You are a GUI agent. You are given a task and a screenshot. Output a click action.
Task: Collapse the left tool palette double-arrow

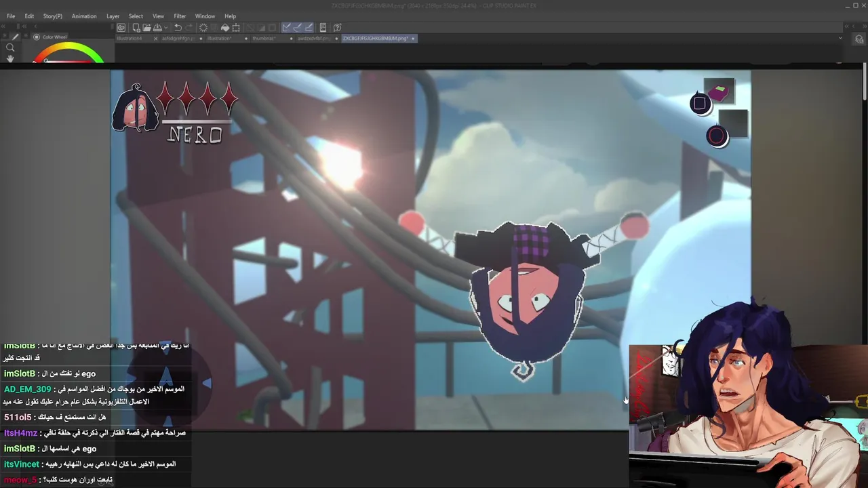pyautogui.click(x=3, y=26)
